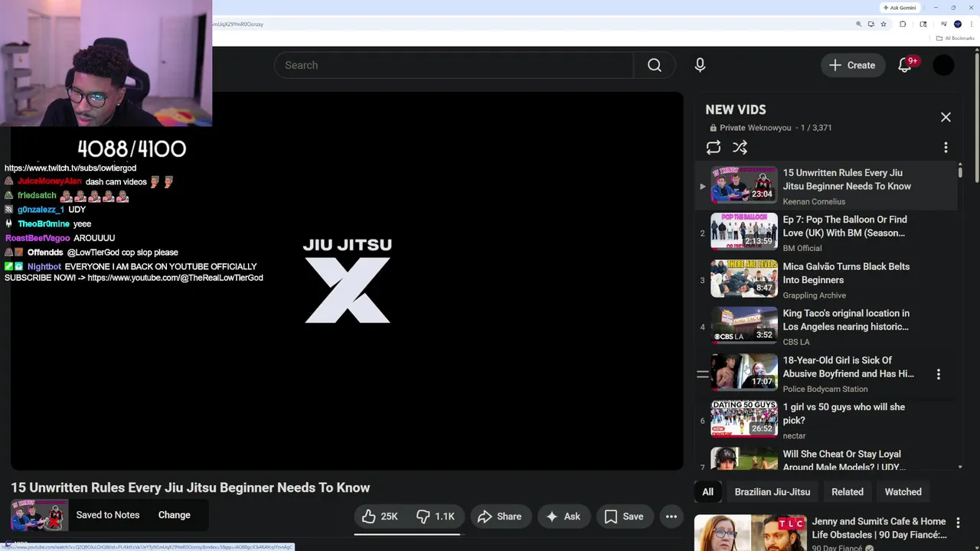This screenshot has height=551, width=980.
Task: Toggle loop playlist
Action: tap(714, 148)
